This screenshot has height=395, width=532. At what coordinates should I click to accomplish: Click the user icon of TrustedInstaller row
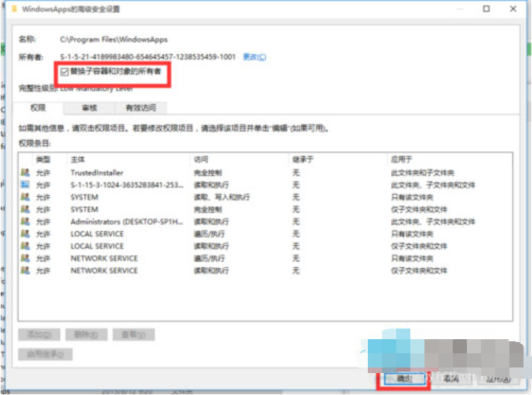(25, 173)
